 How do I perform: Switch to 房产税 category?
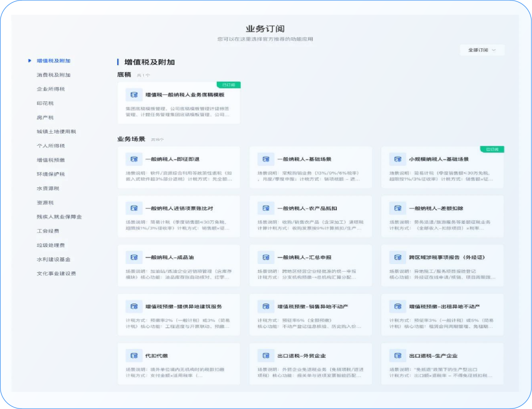tap(45, 118)
